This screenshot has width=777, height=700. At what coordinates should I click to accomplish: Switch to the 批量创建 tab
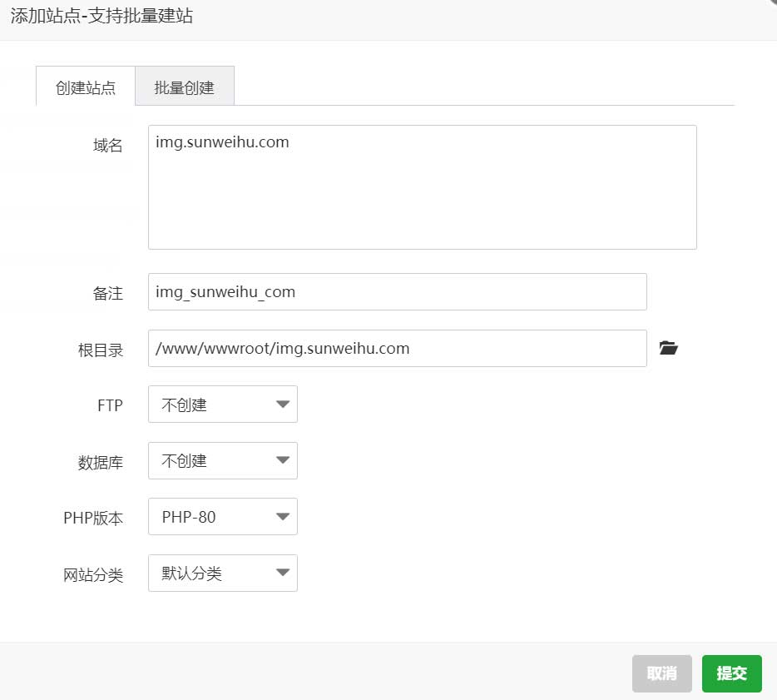[x=185, y=87]
